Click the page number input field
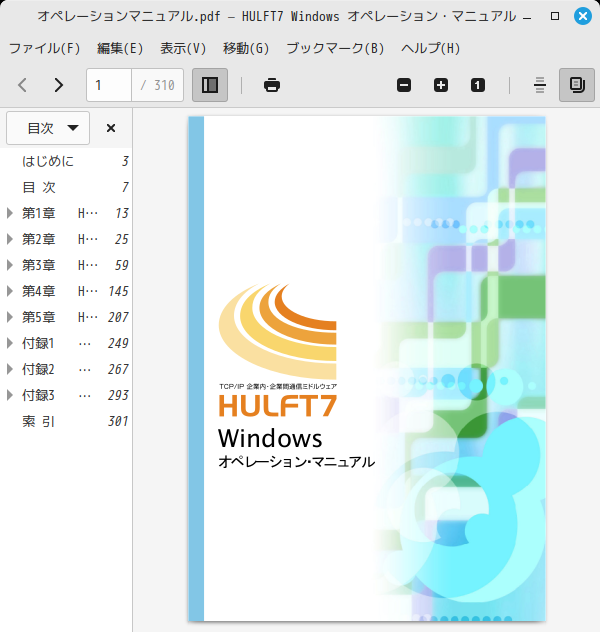 (109, 85)
